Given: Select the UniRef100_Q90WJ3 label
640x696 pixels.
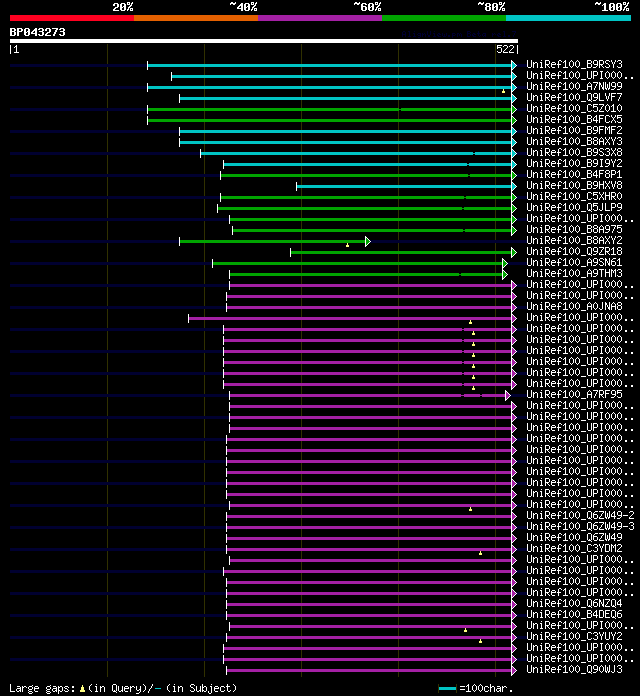Looking at the screenshot, I should (574, 669).
